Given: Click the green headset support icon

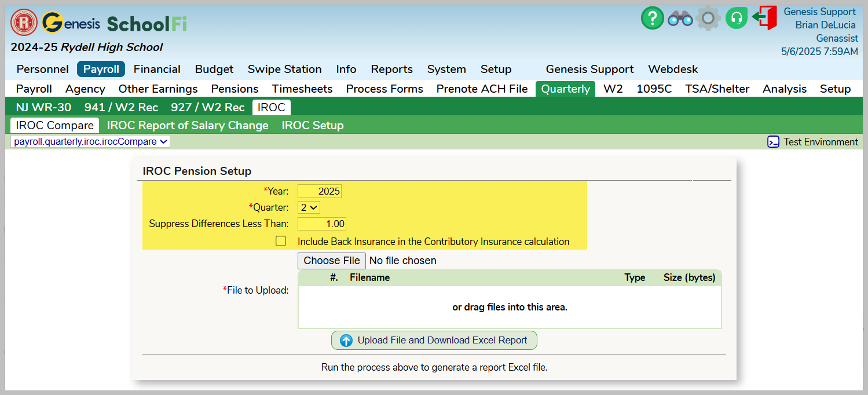Looking at the screenshot, I should point(737,19).
